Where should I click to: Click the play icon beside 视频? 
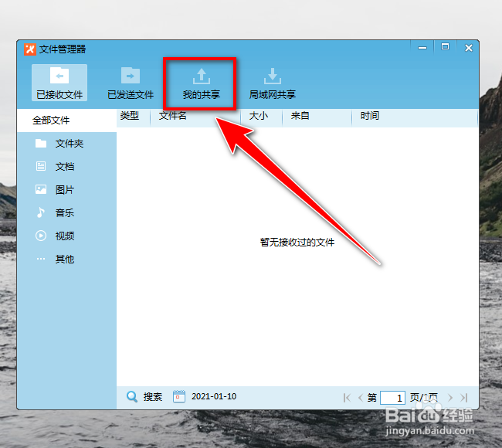[x=41, y=236]
